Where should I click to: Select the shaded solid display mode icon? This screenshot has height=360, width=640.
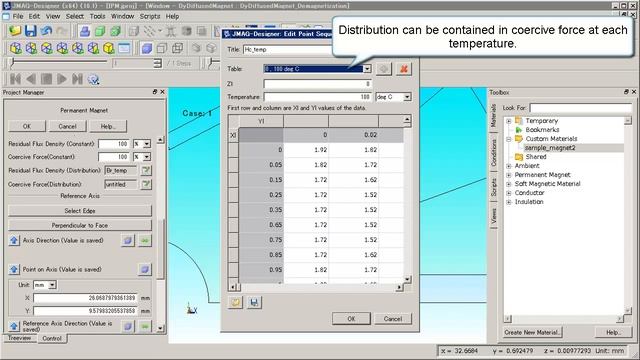[147, 48]
